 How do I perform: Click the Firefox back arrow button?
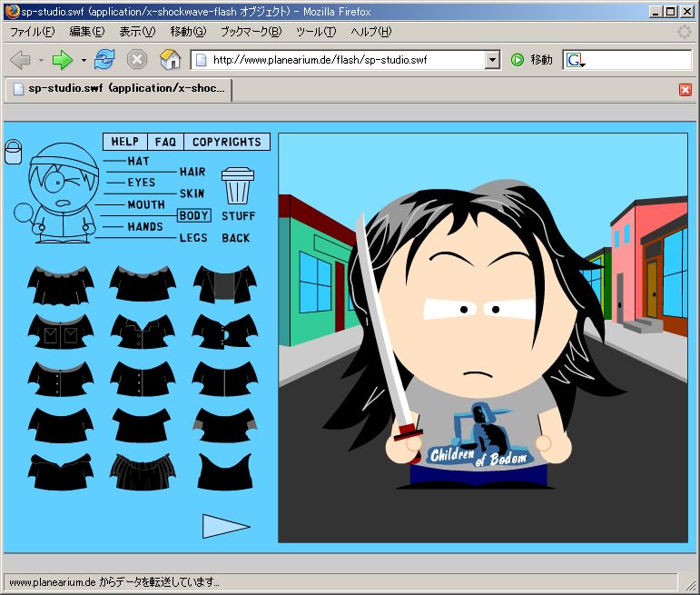click(x=20, y=59)
